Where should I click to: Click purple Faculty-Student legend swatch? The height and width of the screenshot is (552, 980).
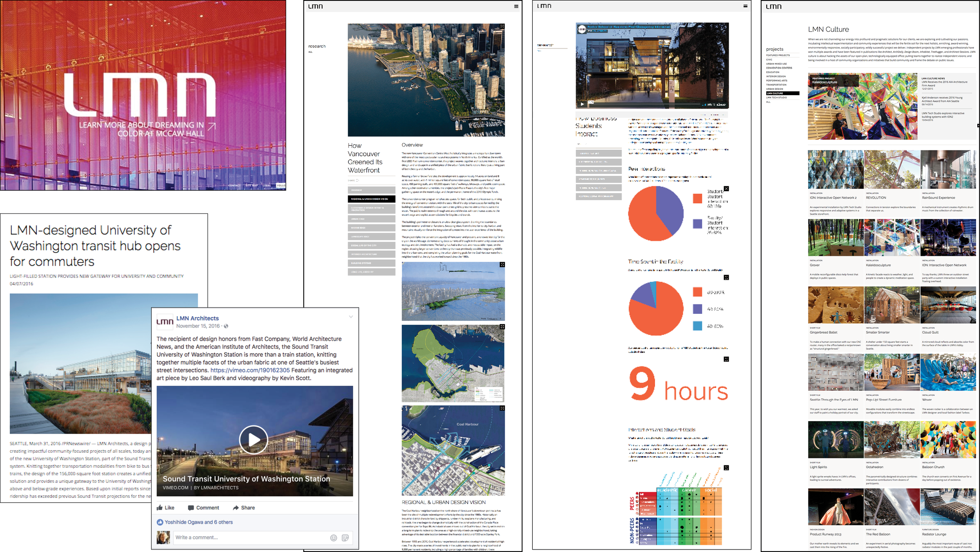click(697, 224)
